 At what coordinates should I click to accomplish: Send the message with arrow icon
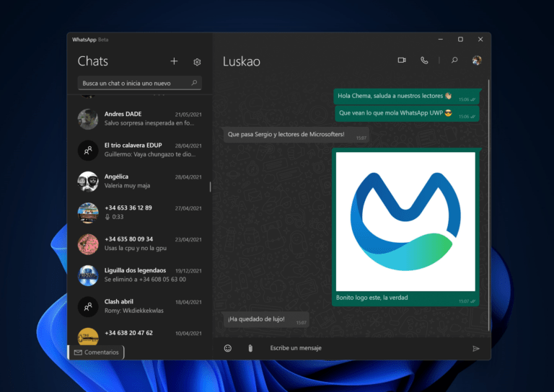(476, 348)
